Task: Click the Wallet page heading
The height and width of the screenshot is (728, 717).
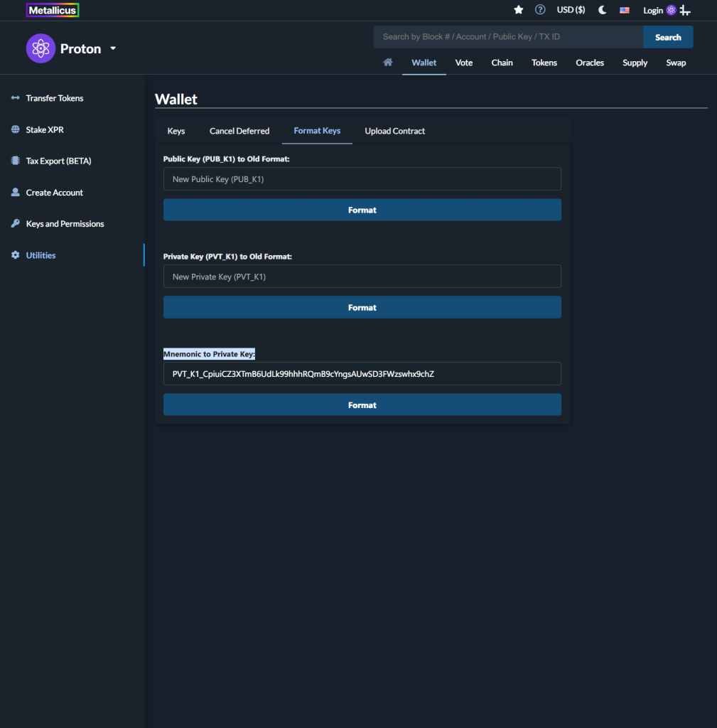Action: pyautogui.click(x=176, y=99)
